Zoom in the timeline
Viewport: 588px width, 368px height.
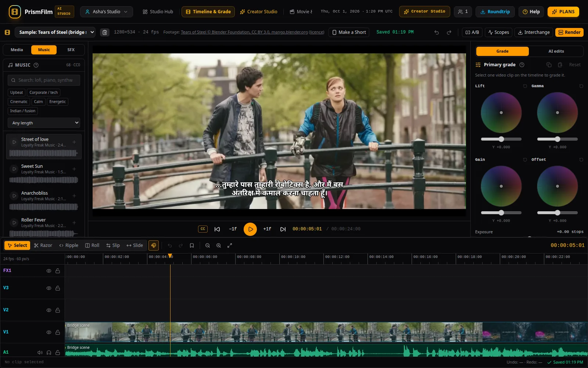pyautogui.click(x=219, y=245)
